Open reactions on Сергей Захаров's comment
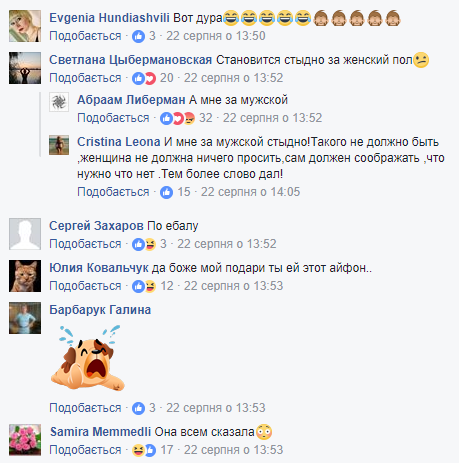Screen dimensions: 459x463 pyautogui.click(x=144, y=244)
